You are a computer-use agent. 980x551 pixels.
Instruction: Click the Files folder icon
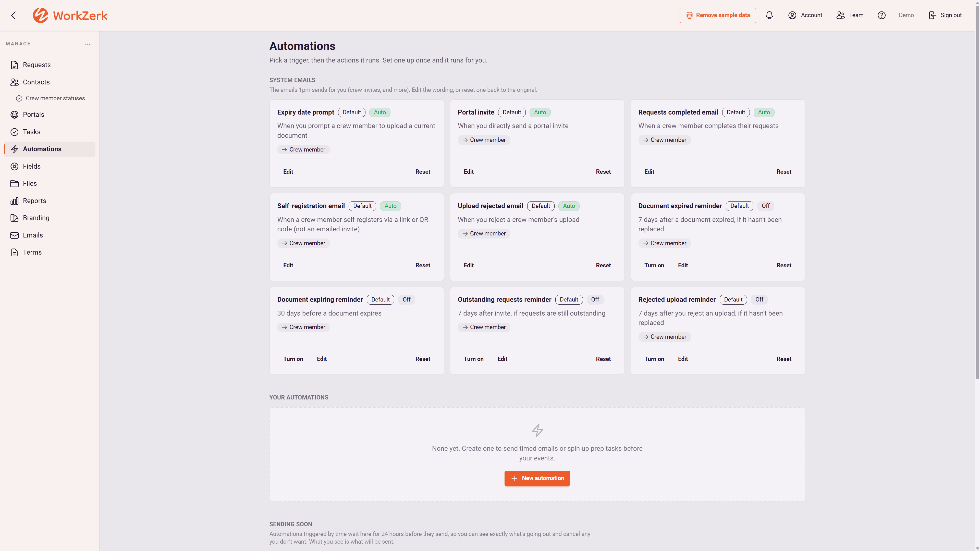(15, 184)
